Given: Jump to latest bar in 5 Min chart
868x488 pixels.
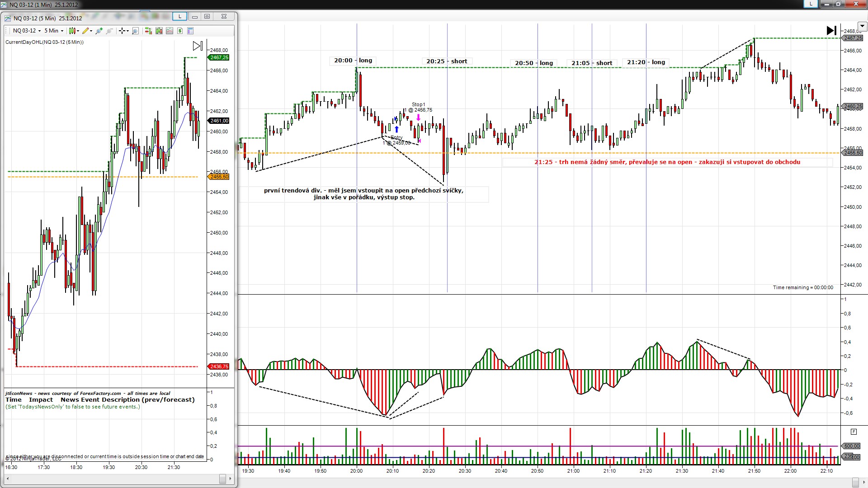Looking at the screenshot, I should pyautogui.click(x=198, y=46).
